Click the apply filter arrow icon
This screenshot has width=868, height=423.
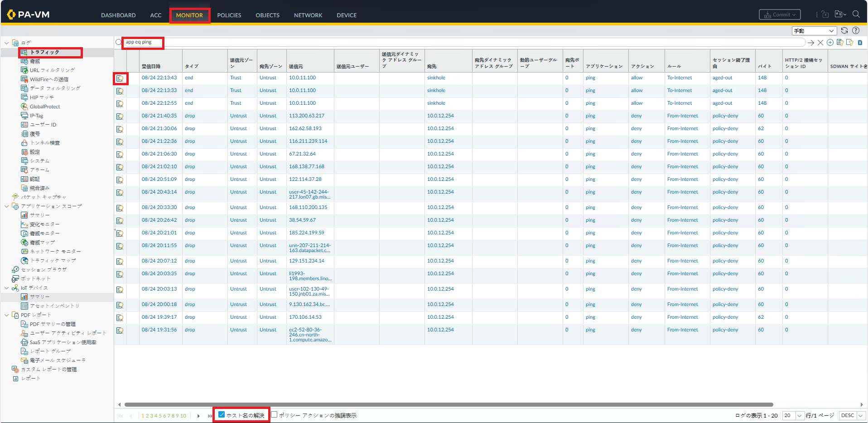pyautogui.click(x=810, y=43)
